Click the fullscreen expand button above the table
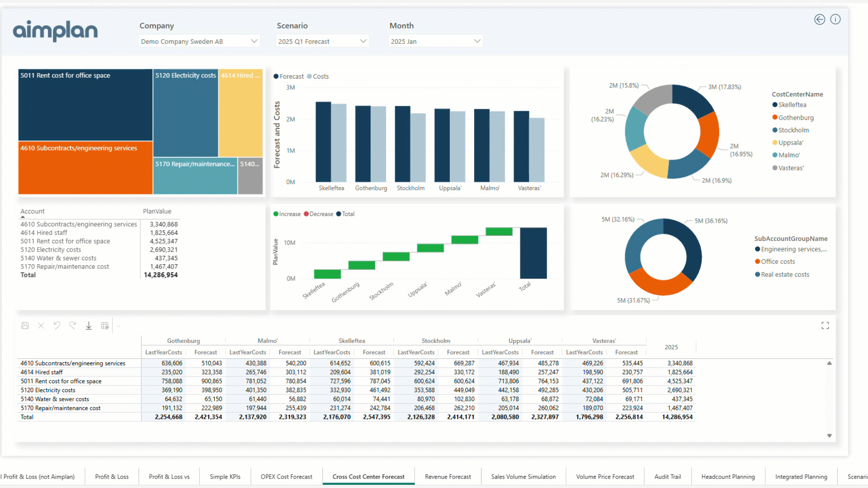The height and width of the screenshot is (488, 868). [825, 325]
